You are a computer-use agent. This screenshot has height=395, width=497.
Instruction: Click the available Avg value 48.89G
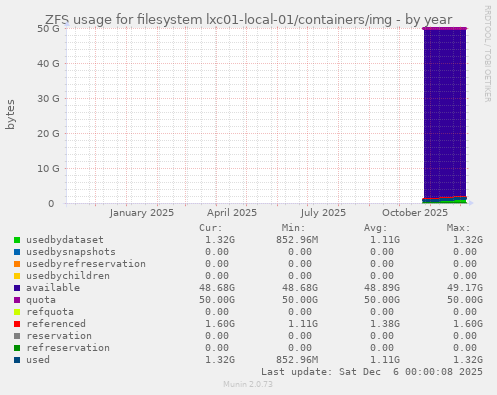(x=382, y=288)
